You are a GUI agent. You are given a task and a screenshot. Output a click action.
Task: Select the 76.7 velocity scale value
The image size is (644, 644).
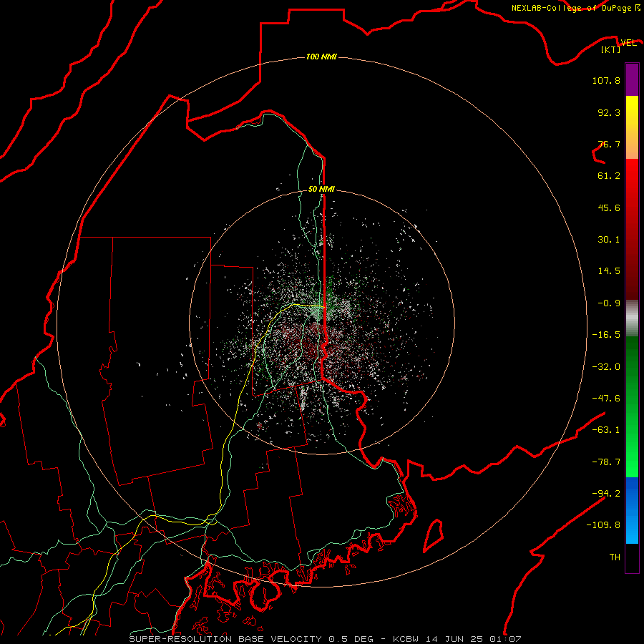(609, 144)
